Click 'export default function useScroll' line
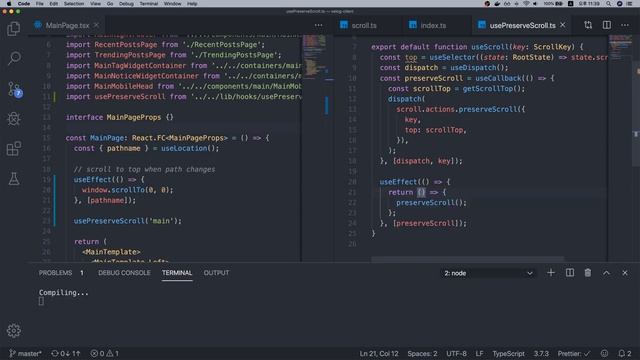Viewport: 640px width, 360px height. (x=477, y=47)
